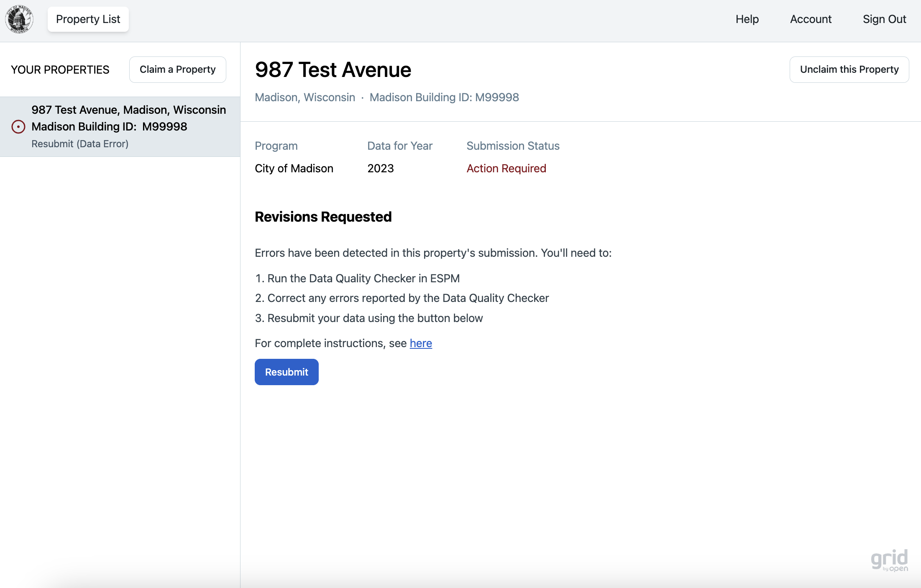Image resolution: width=921 pixels, height=588 pixels.
Task: Open the Property List tab
Action: pyautogui.click(x=88, y=19)
